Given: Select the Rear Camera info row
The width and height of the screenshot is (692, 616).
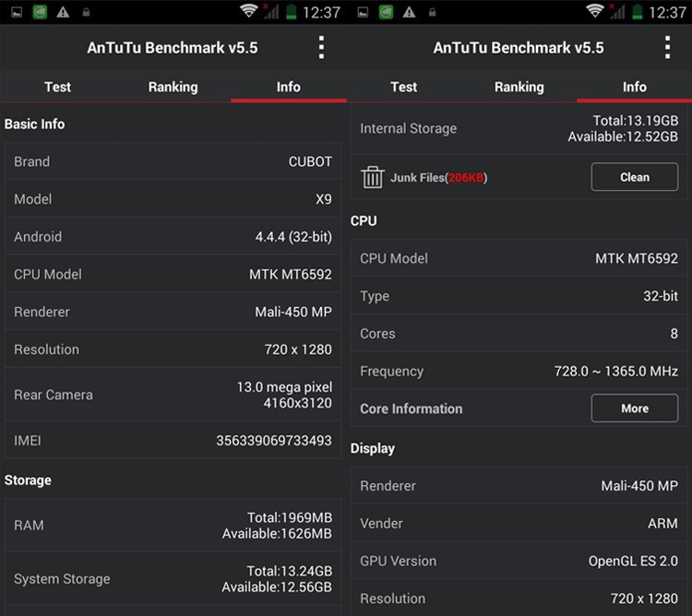Looking at the screenshot, I should tap(173, 395).
